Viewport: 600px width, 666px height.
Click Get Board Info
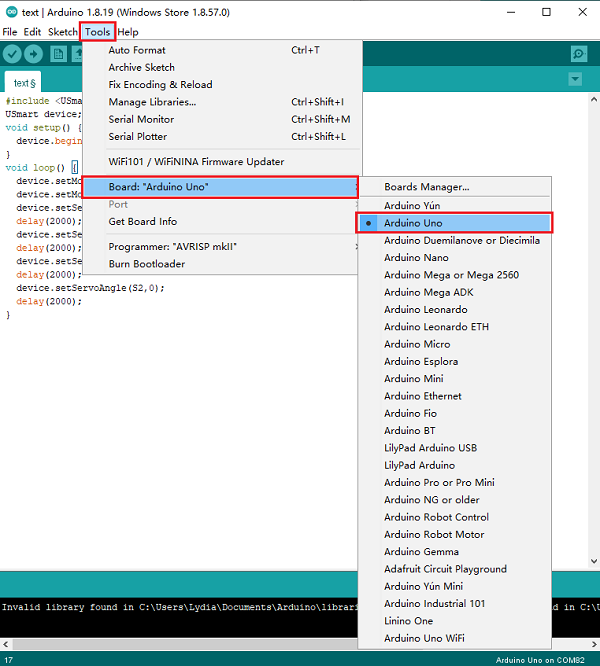coord(220,222)
